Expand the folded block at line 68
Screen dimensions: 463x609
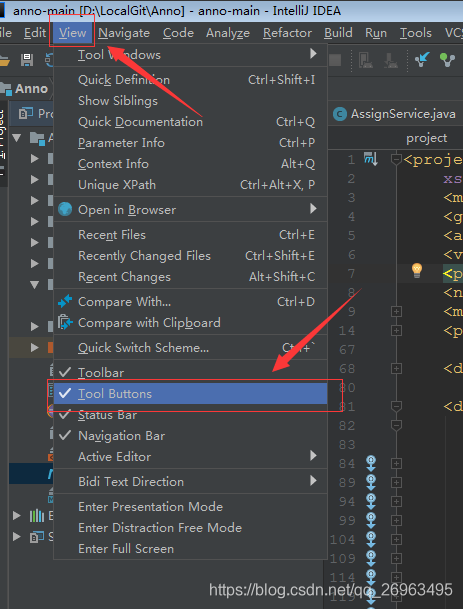(x=396, y=368)
